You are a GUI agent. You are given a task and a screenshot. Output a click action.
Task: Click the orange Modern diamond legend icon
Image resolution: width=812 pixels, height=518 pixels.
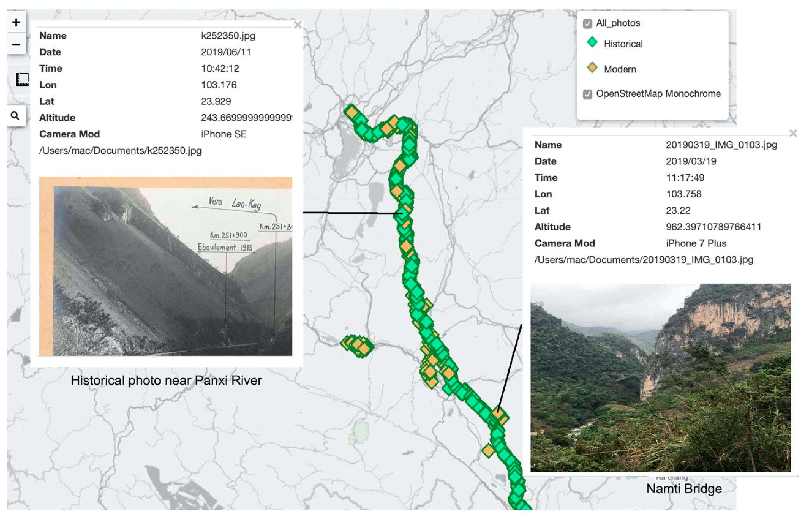tap(592, 68)
